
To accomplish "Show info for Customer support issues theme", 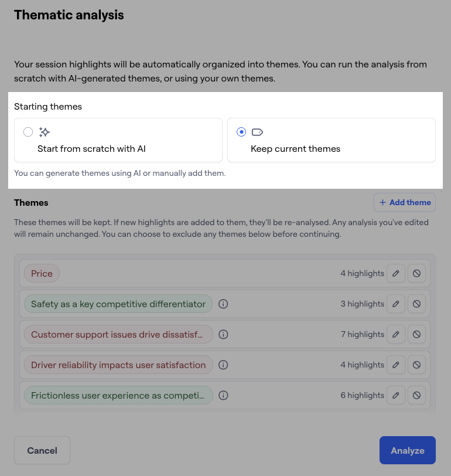I will (223, 334).
